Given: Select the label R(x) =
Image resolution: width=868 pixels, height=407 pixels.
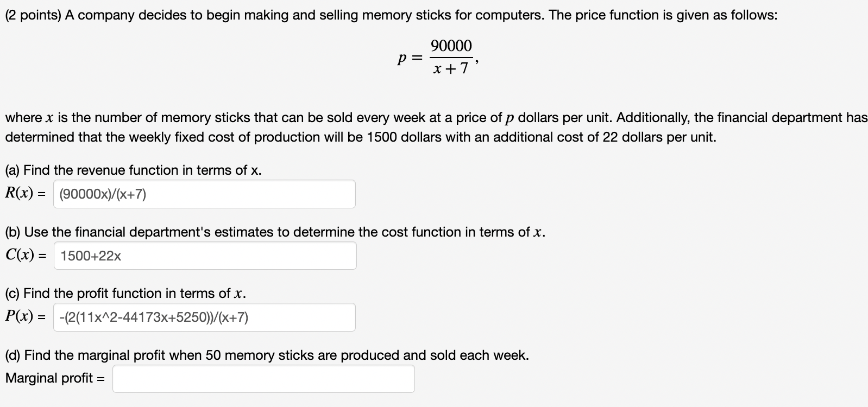Looking at the screenshot, I should point(24,192).
